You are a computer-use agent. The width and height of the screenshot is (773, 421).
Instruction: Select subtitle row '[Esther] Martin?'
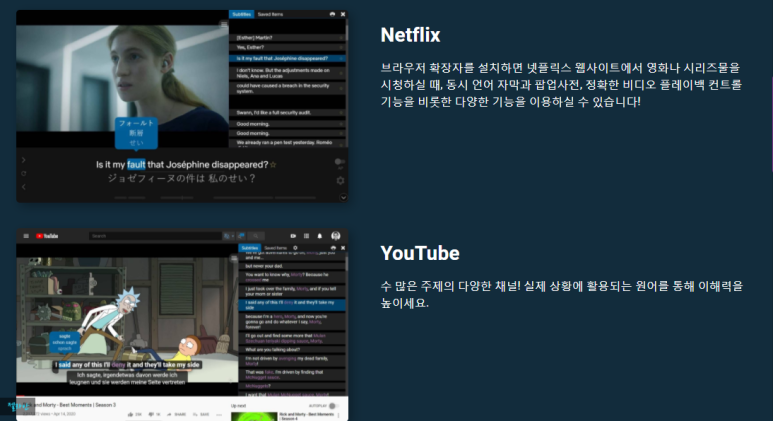287,37
